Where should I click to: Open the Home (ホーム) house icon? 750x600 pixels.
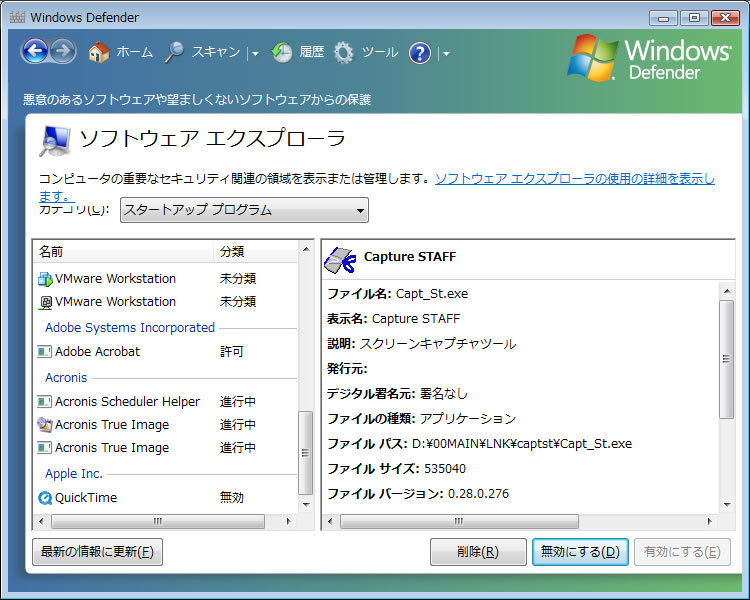pyautogui.click(x=99, y=52)
